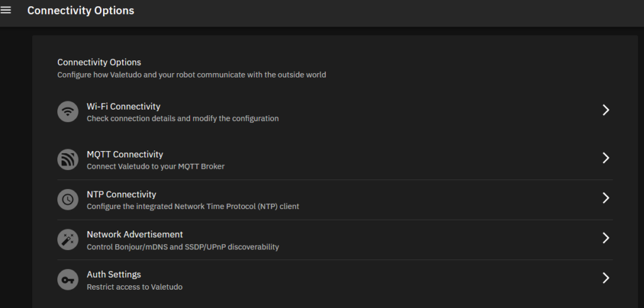
Task: Open NTP Connectivity settings title
Action: pos(121,195)
